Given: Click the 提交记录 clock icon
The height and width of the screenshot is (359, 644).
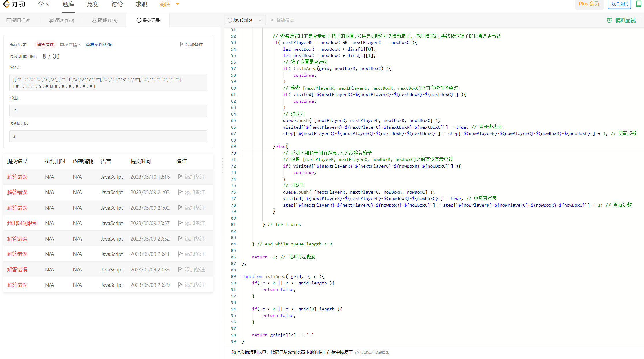Looking at the screenshot, I should (x=139, y=20).
